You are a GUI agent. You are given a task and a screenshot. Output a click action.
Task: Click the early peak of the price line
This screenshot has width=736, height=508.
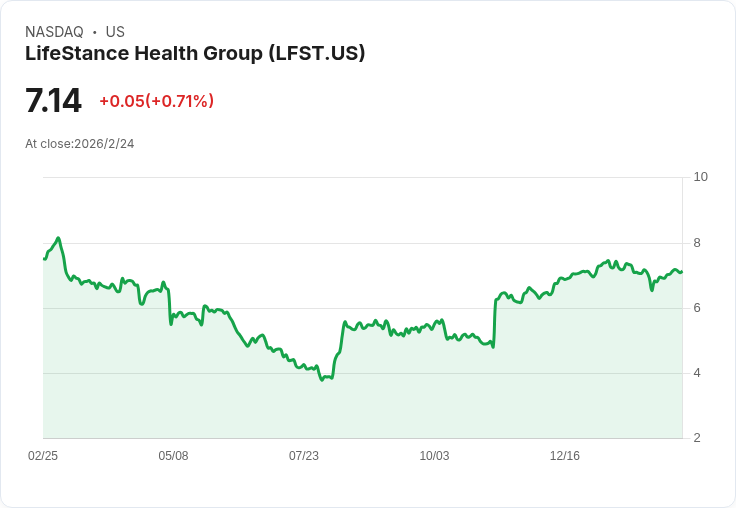click(x=59, y=238)
